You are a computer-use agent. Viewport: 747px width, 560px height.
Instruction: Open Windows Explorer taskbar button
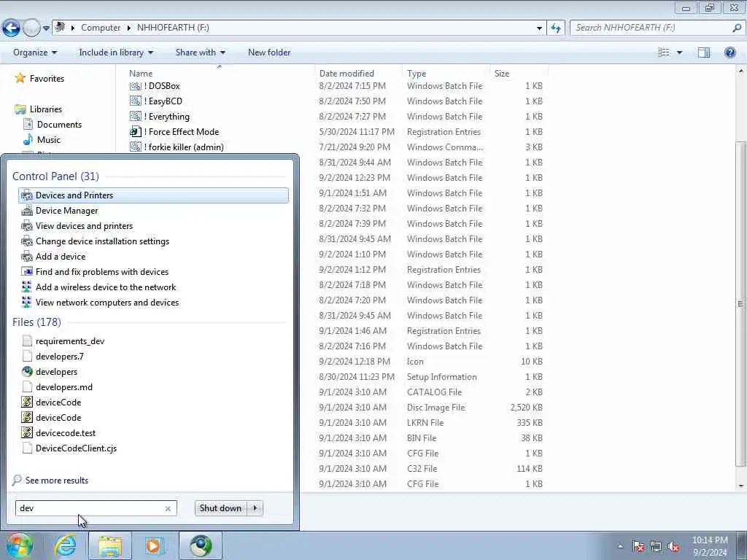click(x=110, y=545)
